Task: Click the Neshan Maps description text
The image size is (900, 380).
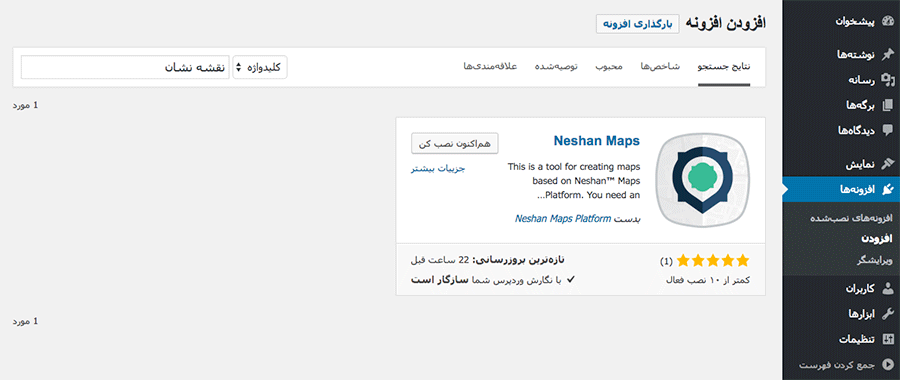Action: pos(574,181)
